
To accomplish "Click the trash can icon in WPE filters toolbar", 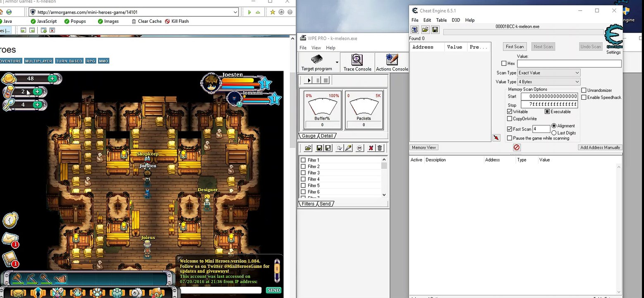I will point(380,148).
